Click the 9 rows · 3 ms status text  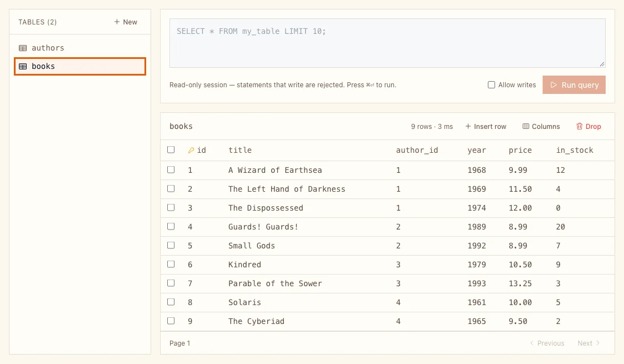click(432, 127)
